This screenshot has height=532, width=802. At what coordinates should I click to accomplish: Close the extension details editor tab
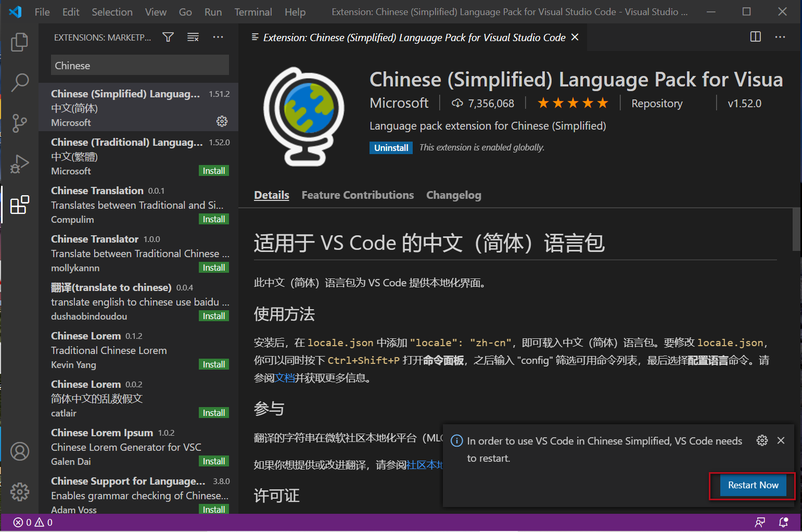[575, 37]
